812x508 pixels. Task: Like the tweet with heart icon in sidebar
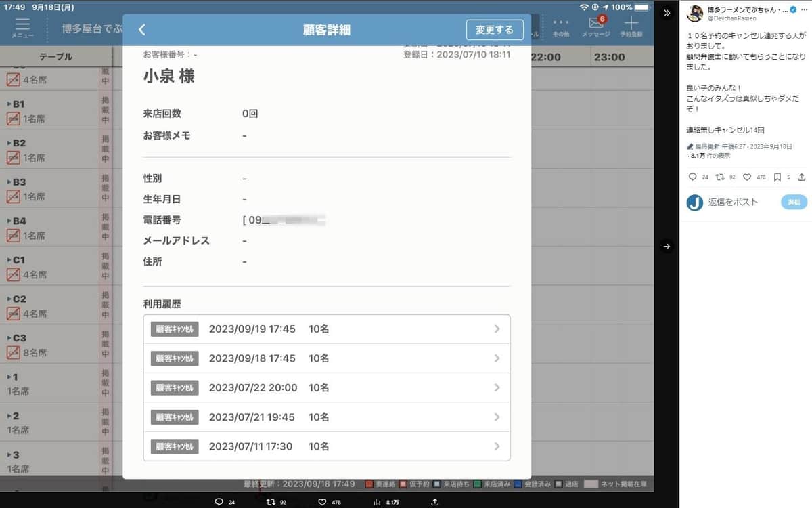click(x=748, y=177)
